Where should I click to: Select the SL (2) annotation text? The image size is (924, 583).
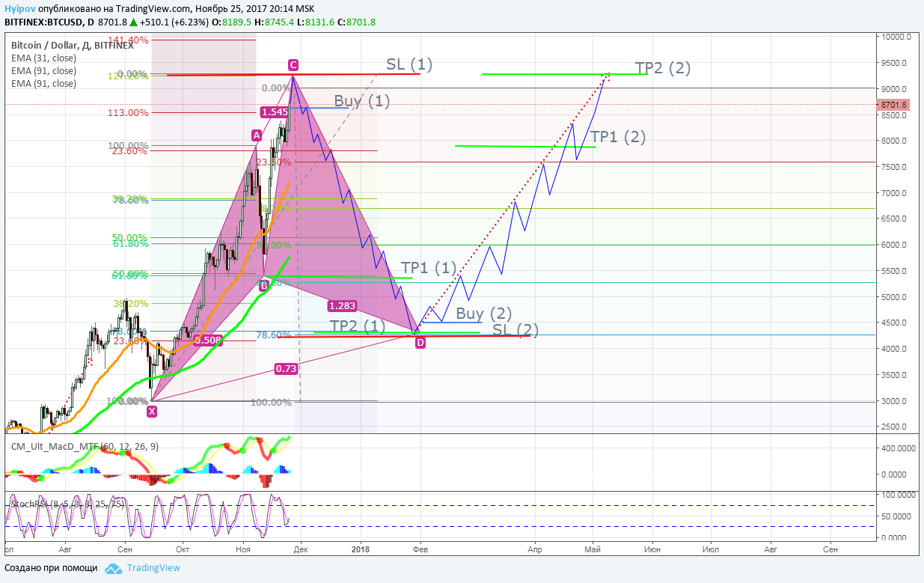click(515, 329)
